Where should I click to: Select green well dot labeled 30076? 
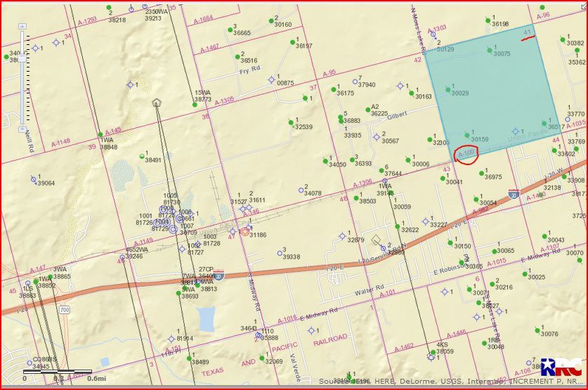pos(537,330)
